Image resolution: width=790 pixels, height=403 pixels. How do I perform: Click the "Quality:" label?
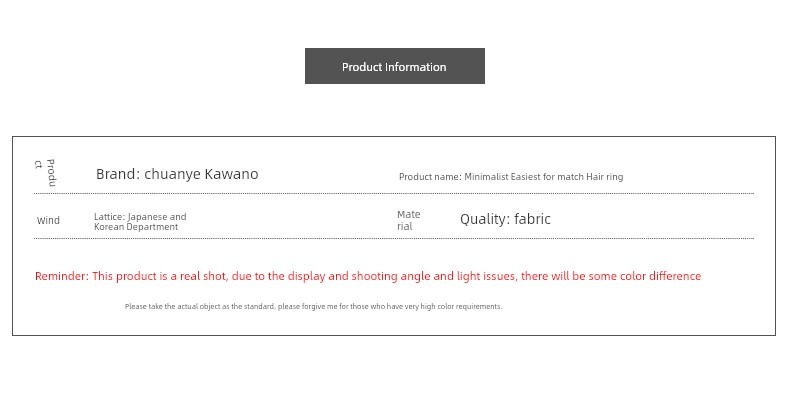coord(484,219)
